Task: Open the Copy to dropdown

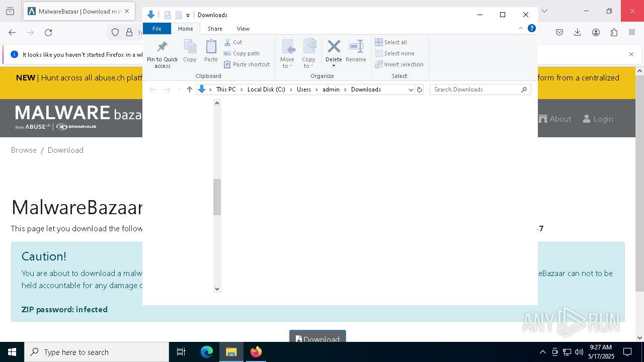Action: pos(308,54)
